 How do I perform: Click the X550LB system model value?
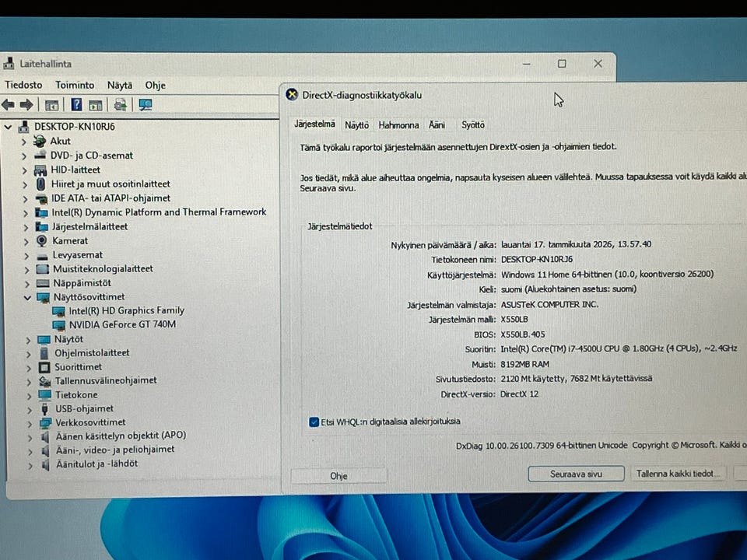pos(514,319)
